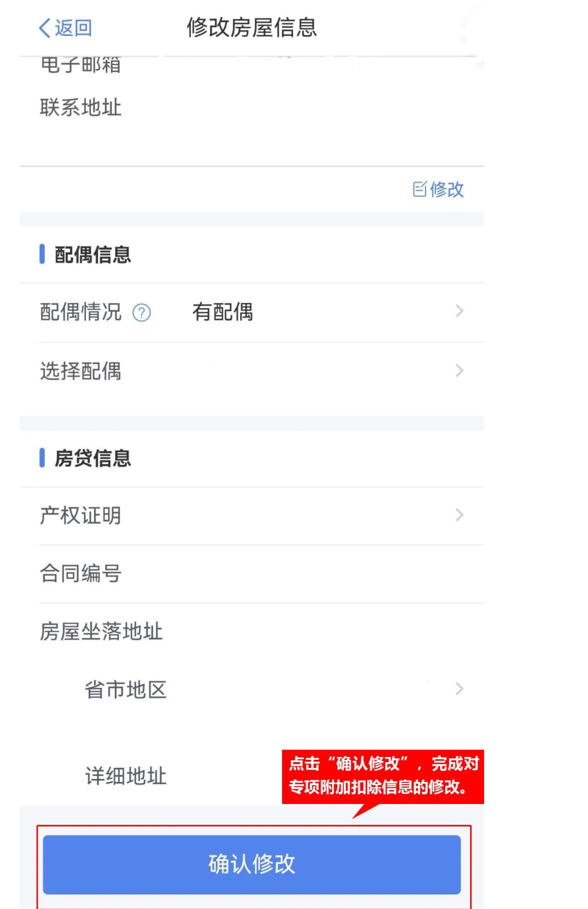Tap the help icon beside 配偶情况

click(x=142, y=313)
